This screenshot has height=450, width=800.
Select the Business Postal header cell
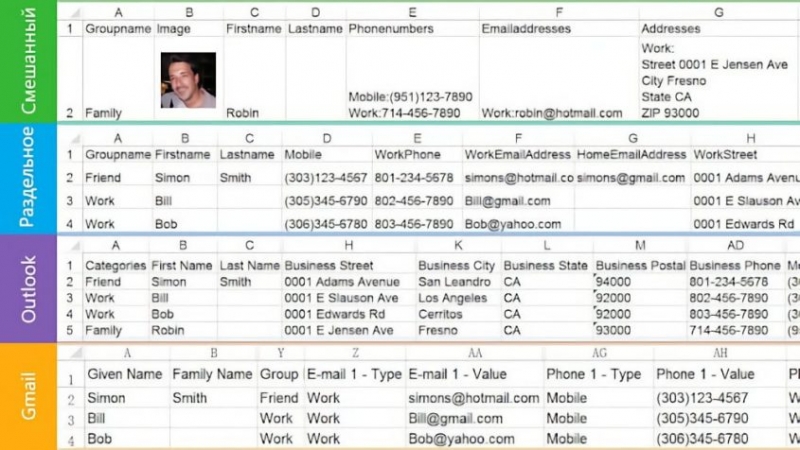click(x=640, y=265)
